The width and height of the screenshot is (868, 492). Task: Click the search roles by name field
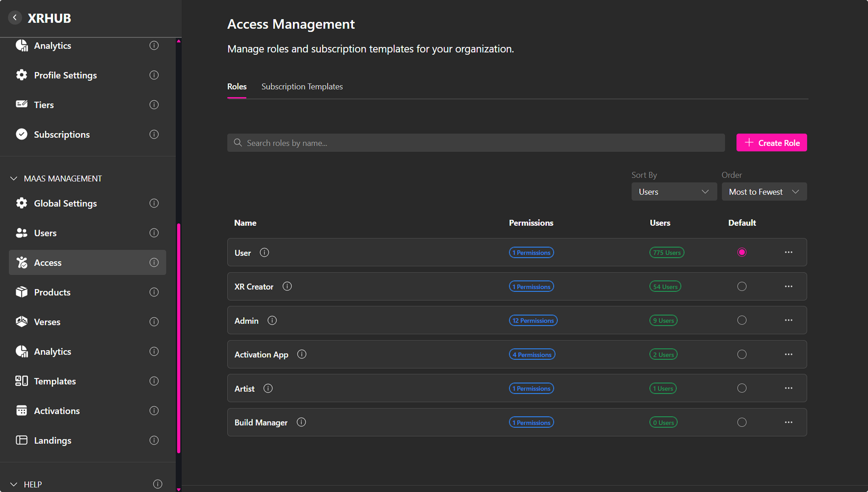coord(475,143)
